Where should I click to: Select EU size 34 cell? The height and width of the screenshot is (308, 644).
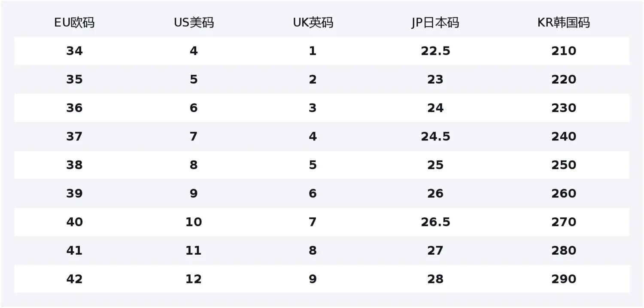74,51
